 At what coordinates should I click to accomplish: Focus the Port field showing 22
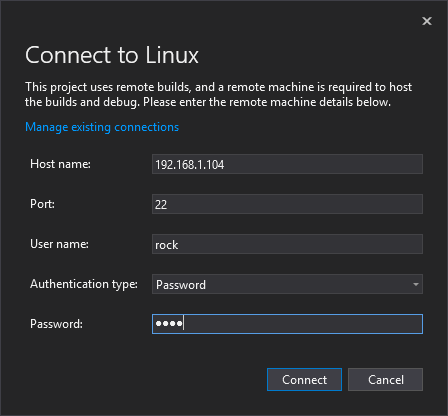coord(287,204)
